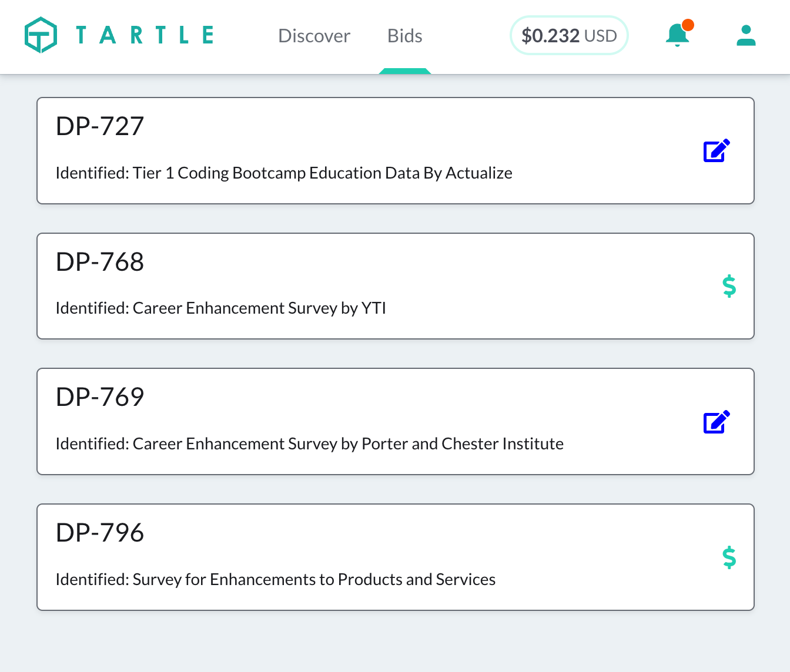Select the Tier 1 Coding Bootcamp Education Data description
Viewport: 790px width, 672px height.
point(284,173)
